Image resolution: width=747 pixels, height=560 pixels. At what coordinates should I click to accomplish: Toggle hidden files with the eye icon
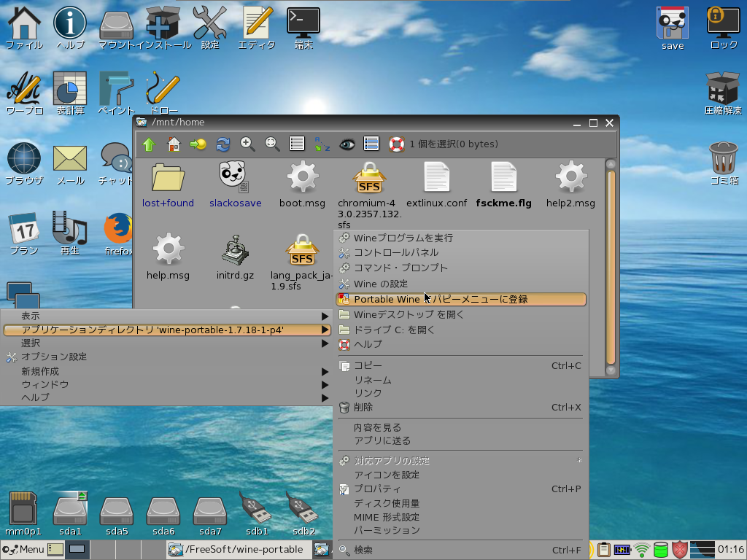coord(347,144)
